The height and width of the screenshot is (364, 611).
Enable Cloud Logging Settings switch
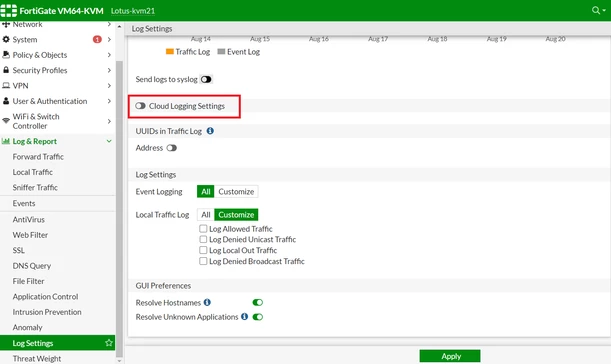point(140,106)
